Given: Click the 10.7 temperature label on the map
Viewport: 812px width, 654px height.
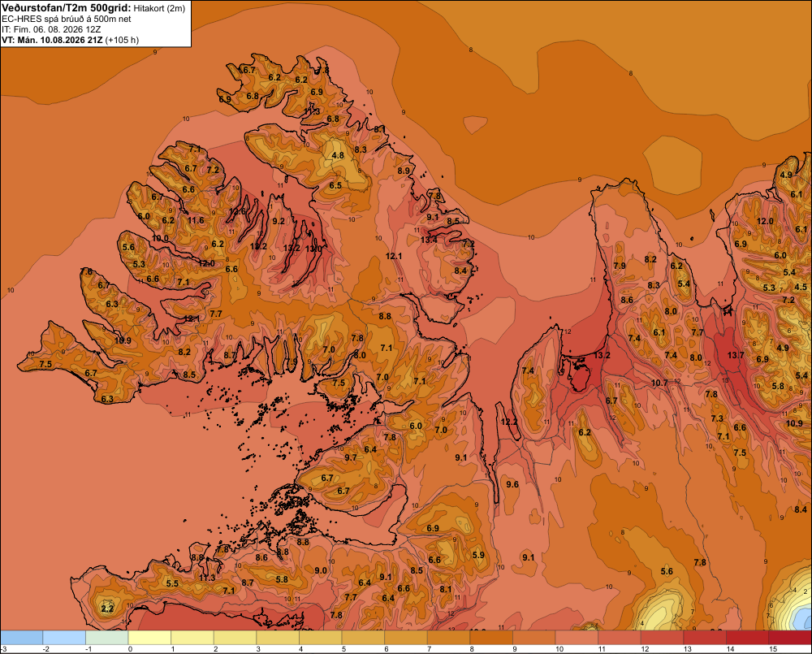Looking at the screenshot, I should pos(659,383).
